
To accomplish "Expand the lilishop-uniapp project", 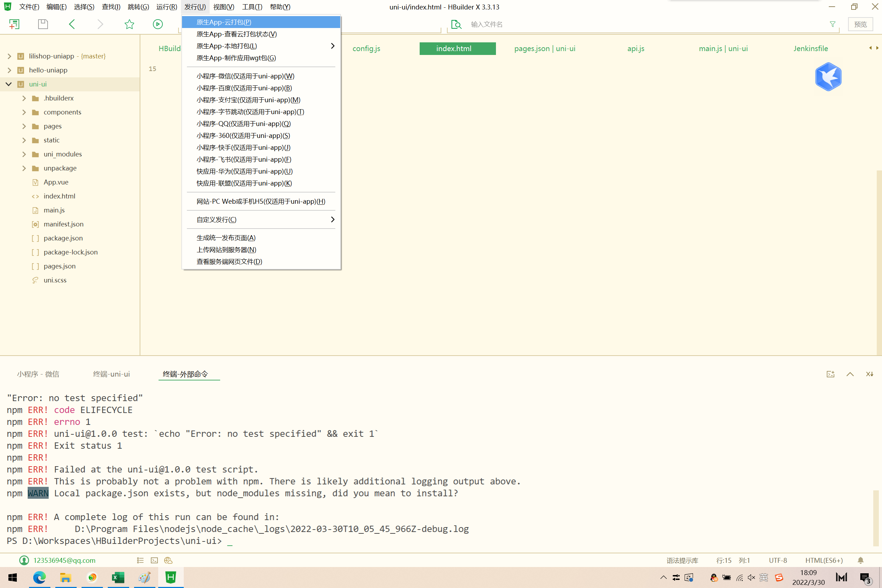I will click(9, 56).
